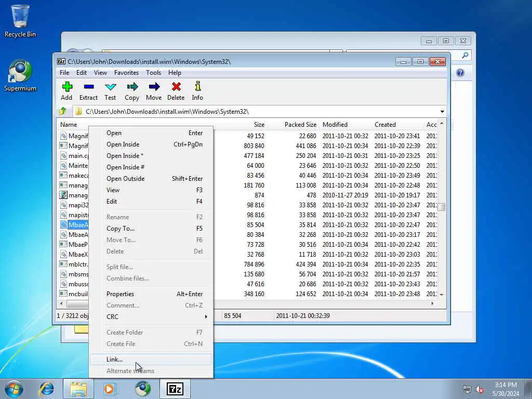This screenshot has height=399, width=532.
Task: Open the Edit menu
Action: click(82, 73)
